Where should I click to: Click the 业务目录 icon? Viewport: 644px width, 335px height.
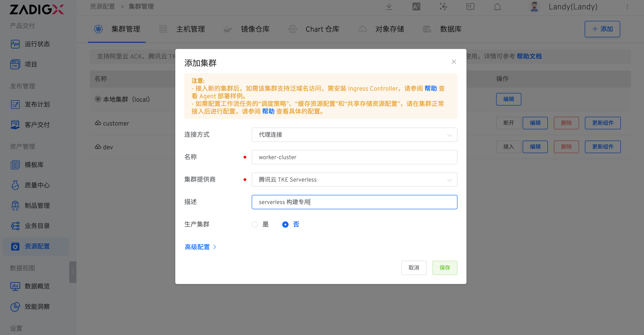(15, 226)
